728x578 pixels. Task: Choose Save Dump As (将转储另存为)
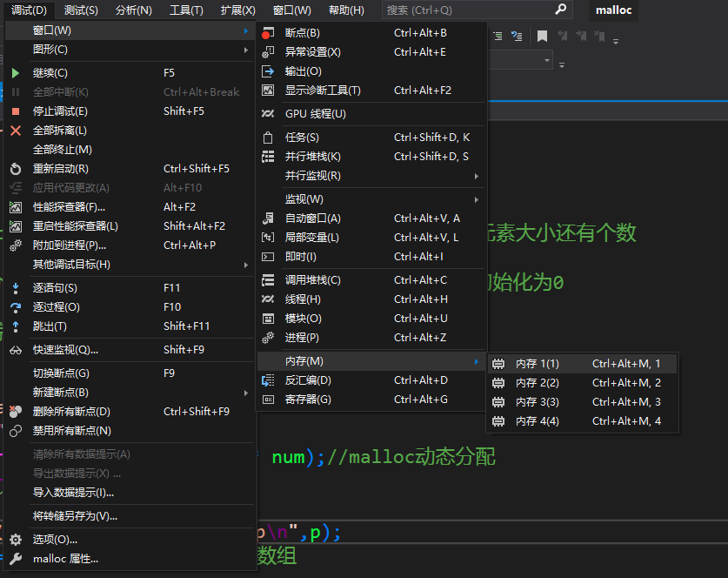pyautogui.click(x=130, y=516)
